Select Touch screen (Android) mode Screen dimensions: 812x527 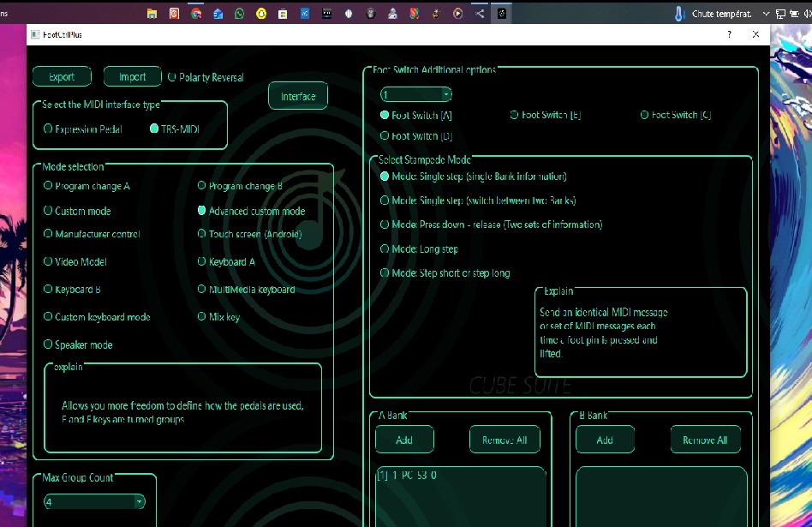(x=249, y=234)
